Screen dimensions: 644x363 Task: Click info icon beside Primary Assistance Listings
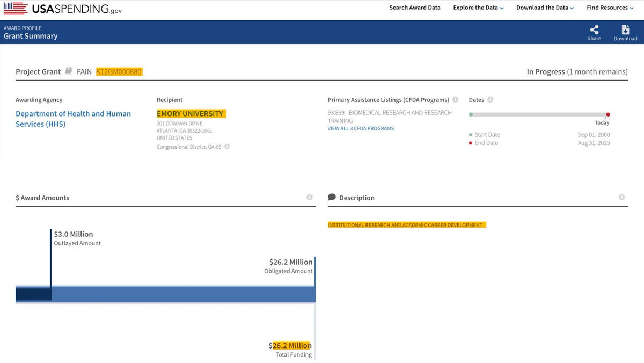(x=455, y=100)
